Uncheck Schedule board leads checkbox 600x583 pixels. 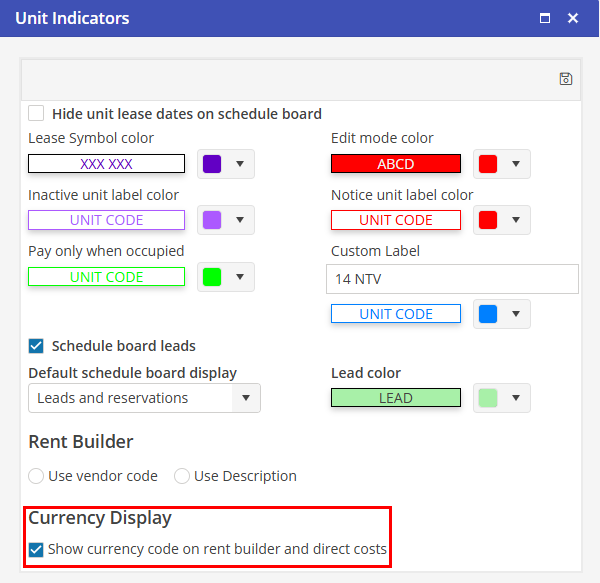coord(37,346)
